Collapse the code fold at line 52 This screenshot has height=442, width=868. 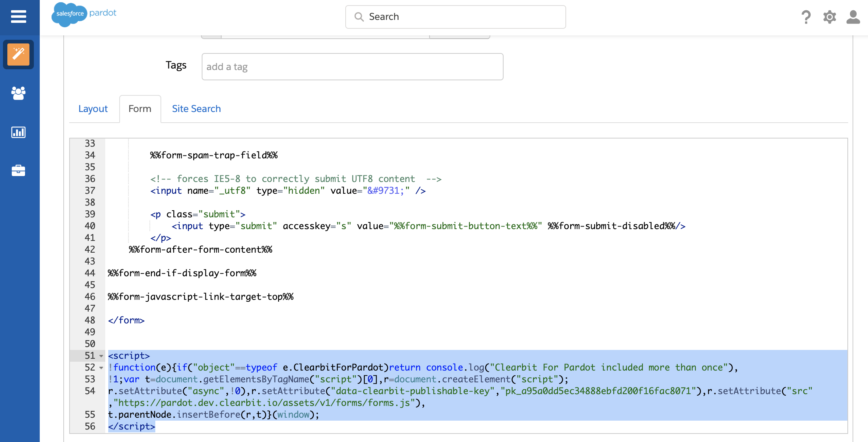(101, 368)
